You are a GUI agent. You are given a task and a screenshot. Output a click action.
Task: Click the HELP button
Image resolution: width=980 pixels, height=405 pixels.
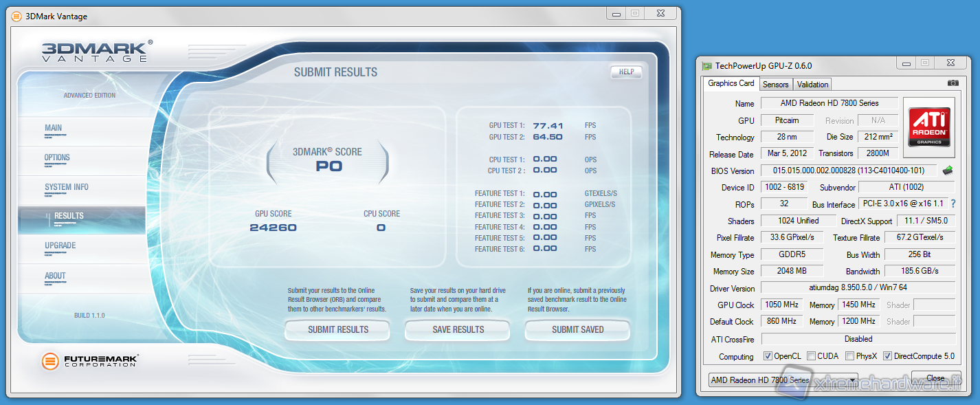tap(626, 72)
